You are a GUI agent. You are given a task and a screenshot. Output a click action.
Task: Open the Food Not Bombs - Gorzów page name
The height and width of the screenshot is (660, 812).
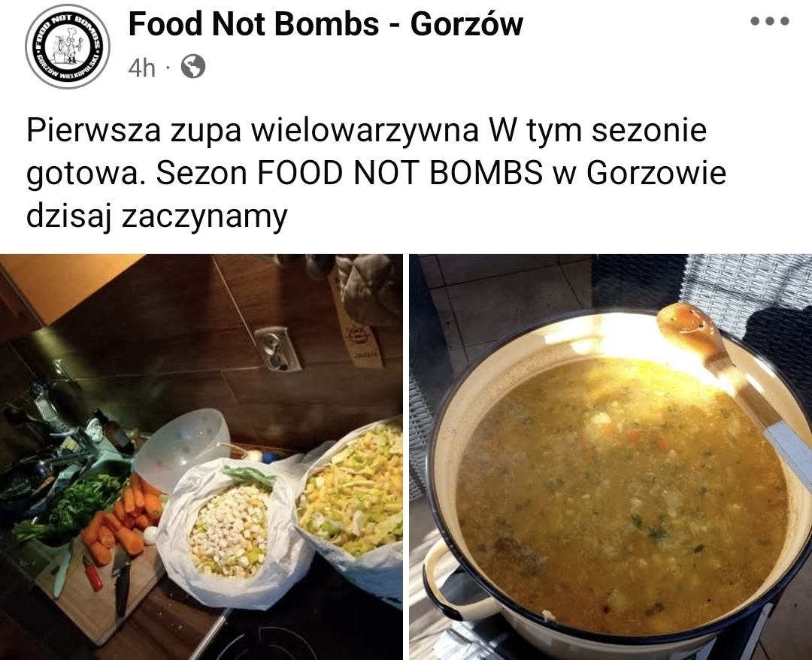326,24
